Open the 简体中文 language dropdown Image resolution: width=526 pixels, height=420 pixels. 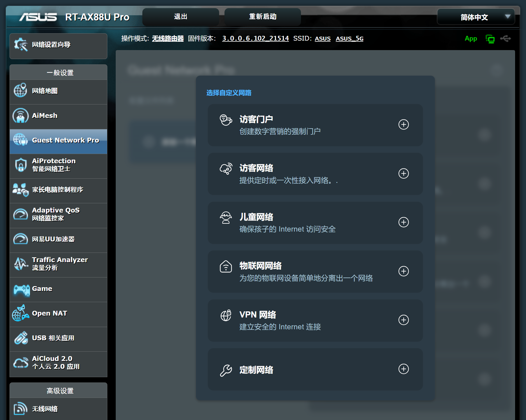(476, 17)
